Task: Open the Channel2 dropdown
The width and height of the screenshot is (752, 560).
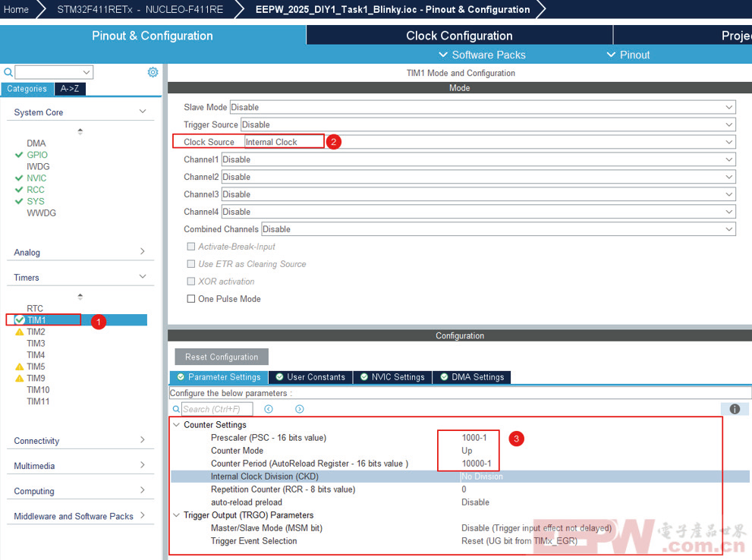Action: tap(478, 177)
